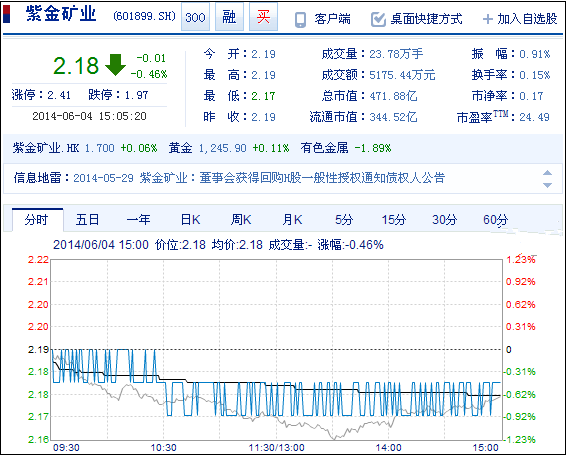Image resolution: width=567 pixels, height=456 pixels.
Task: Open the 2014-05-29 紫金矿业 announcement link
Action: tap(259, 178)
